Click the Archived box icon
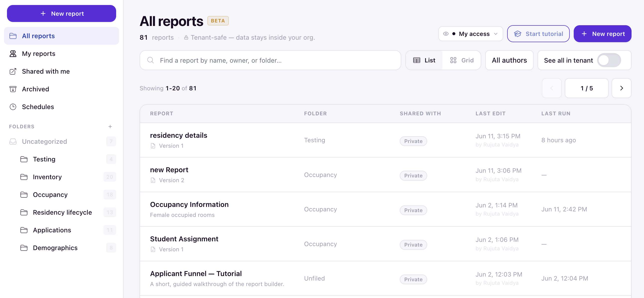This screenshot has height=298, width=644. pos(13,89)
